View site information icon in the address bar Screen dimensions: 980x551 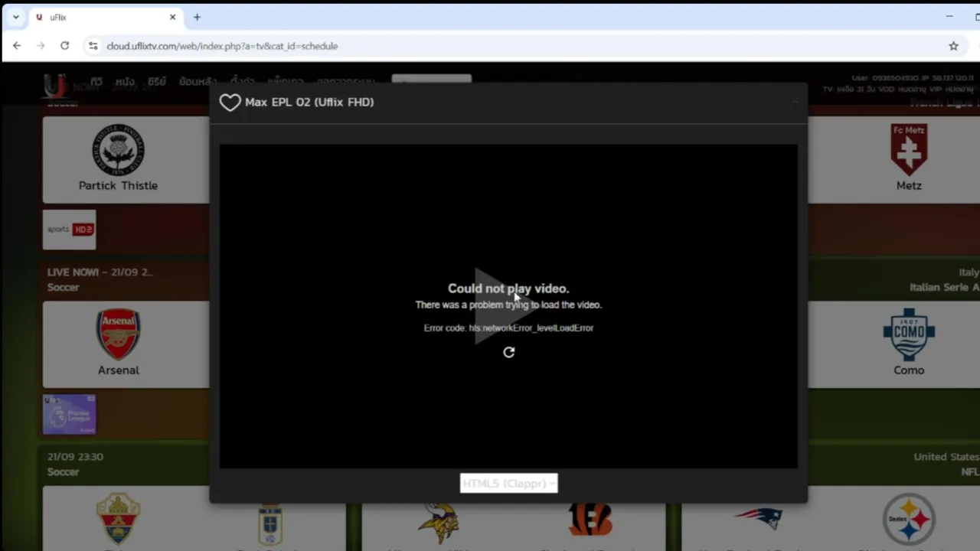[x=93, y=46]
